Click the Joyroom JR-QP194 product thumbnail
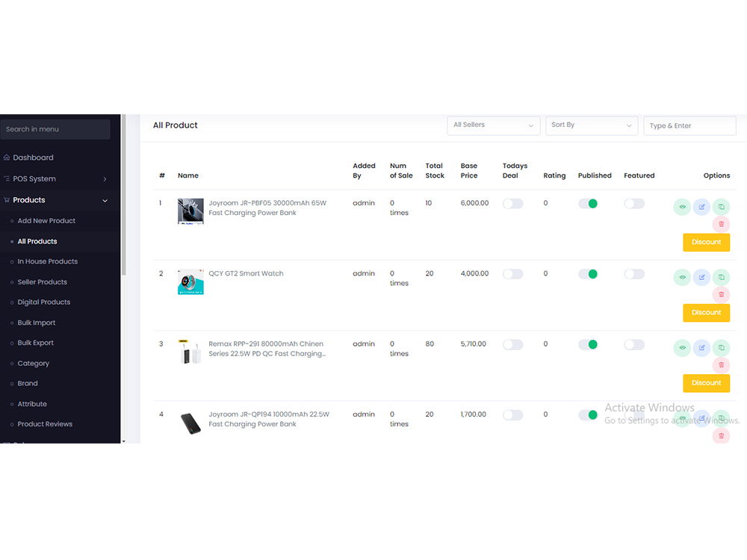Screen dimensions: 747x560 190,423
